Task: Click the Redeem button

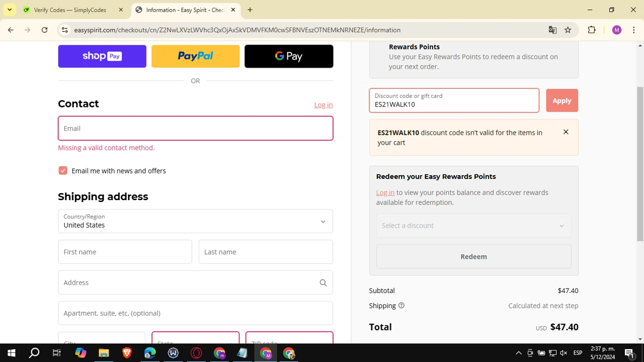Action: (x=474, y=256)
